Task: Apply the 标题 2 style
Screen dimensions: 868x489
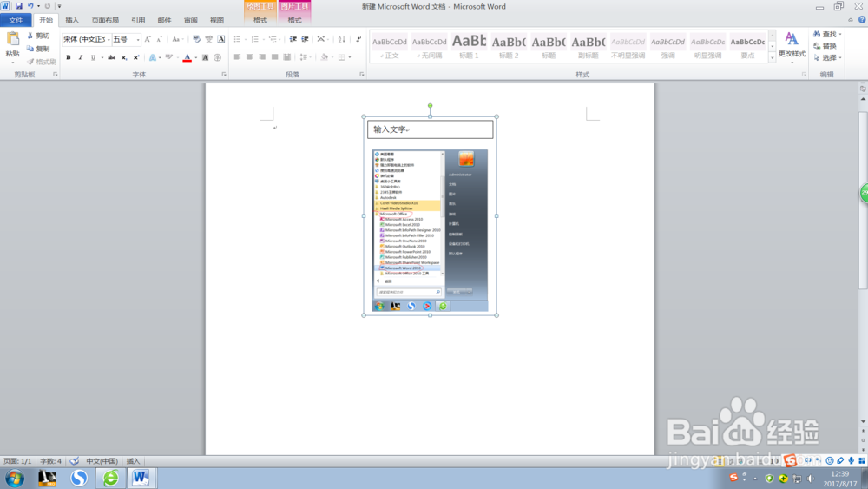Action: [509, 47]
